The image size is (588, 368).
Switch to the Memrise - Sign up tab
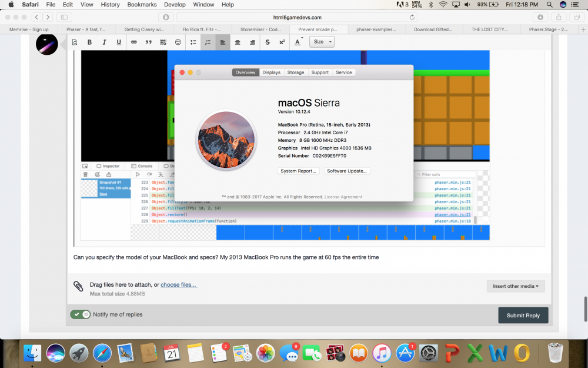29,29
